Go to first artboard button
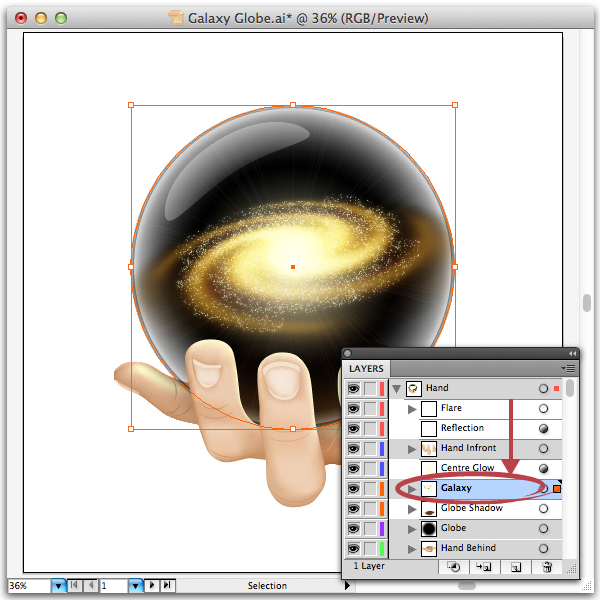The width and height of the screenshot is (600, 600). point(74,585)
